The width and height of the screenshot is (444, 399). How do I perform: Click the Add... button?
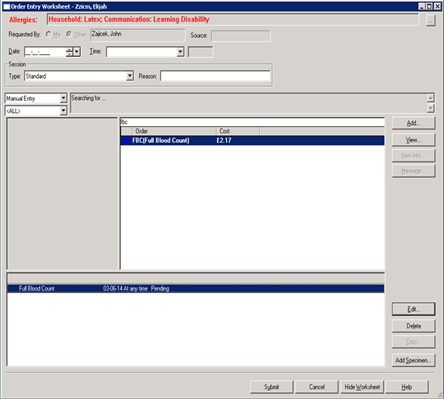[413, 123]
